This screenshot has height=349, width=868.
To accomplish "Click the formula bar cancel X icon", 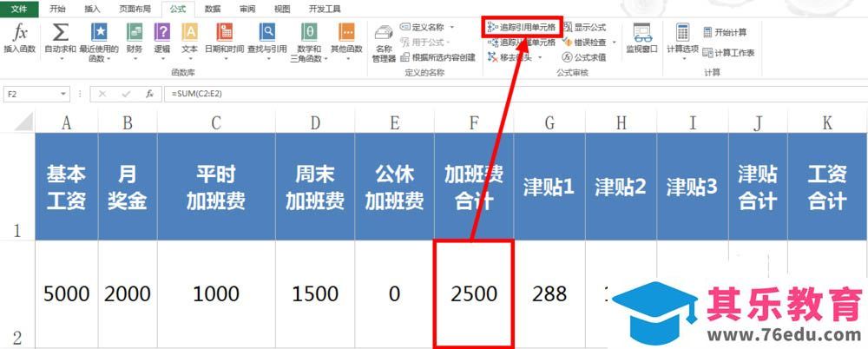I will 102,94.
